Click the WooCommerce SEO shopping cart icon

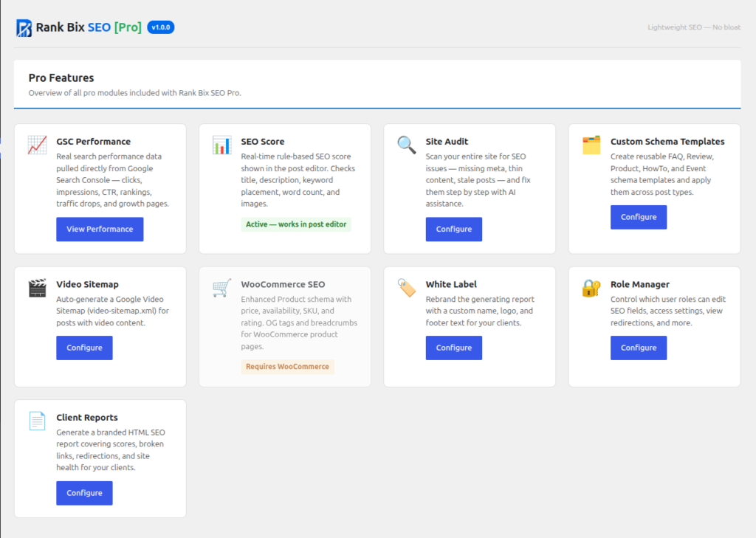click(x=221, y=288)
